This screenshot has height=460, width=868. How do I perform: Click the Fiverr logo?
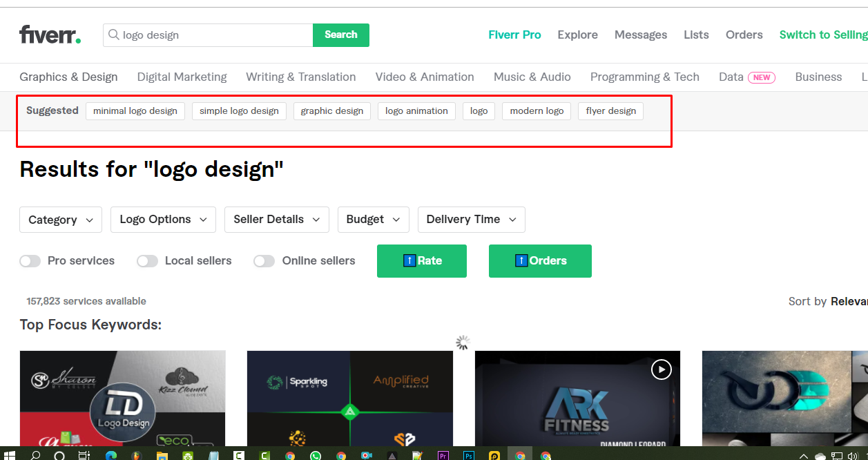point(50,35)
